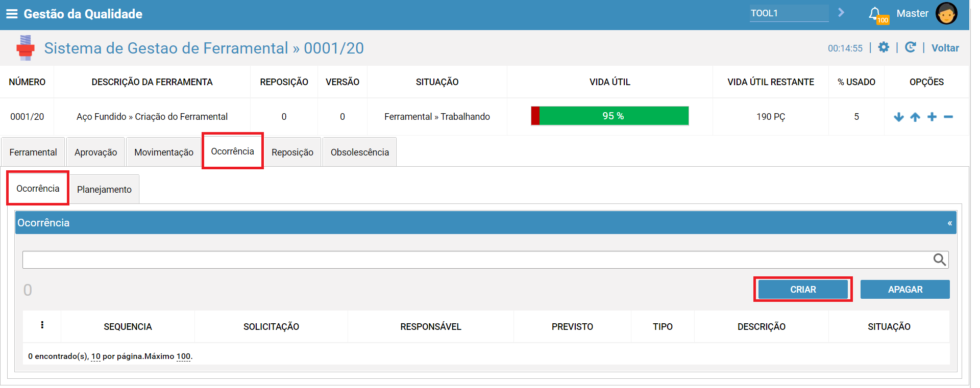Image resolution: width=980 pixels, height=388 pixels.
Task: Change the Máximo 100 value
Action: point(183,356)
